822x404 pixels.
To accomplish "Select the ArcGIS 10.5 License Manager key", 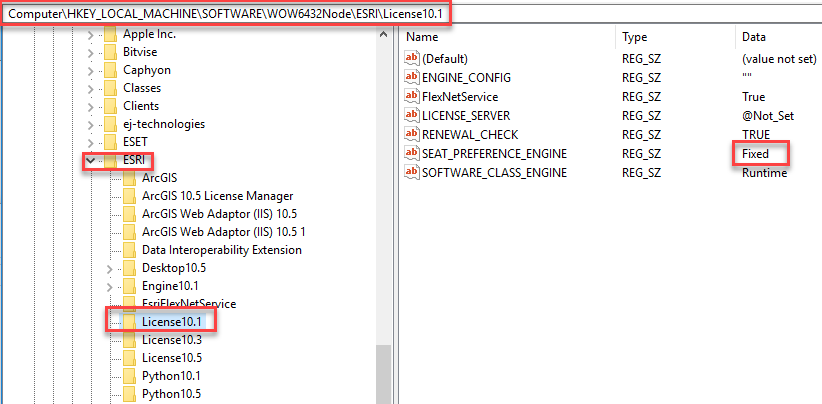I will [x=217, y=195].
